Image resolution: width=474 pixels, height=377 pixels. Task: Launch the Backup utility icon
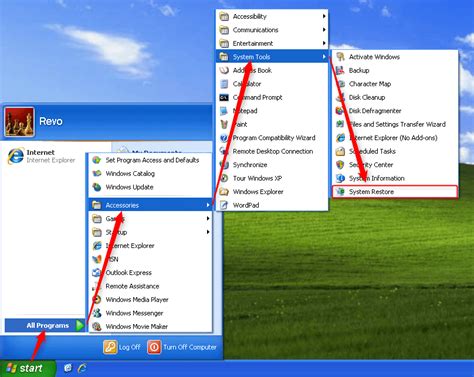pos(340,70)
